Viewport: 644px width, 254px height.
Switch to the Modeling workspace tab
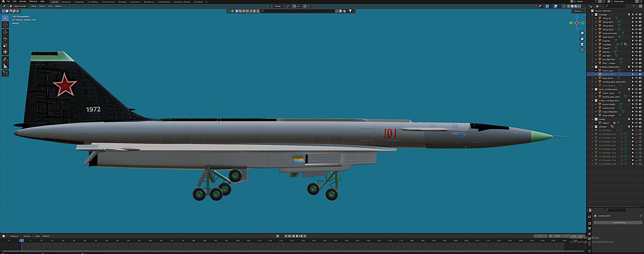point(66,2)
